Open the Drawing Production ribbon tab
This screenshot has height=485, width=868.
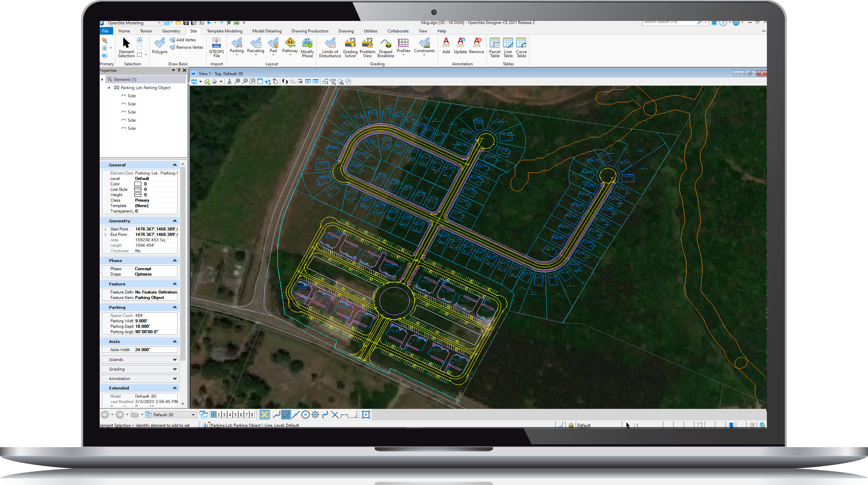[310, 31]
